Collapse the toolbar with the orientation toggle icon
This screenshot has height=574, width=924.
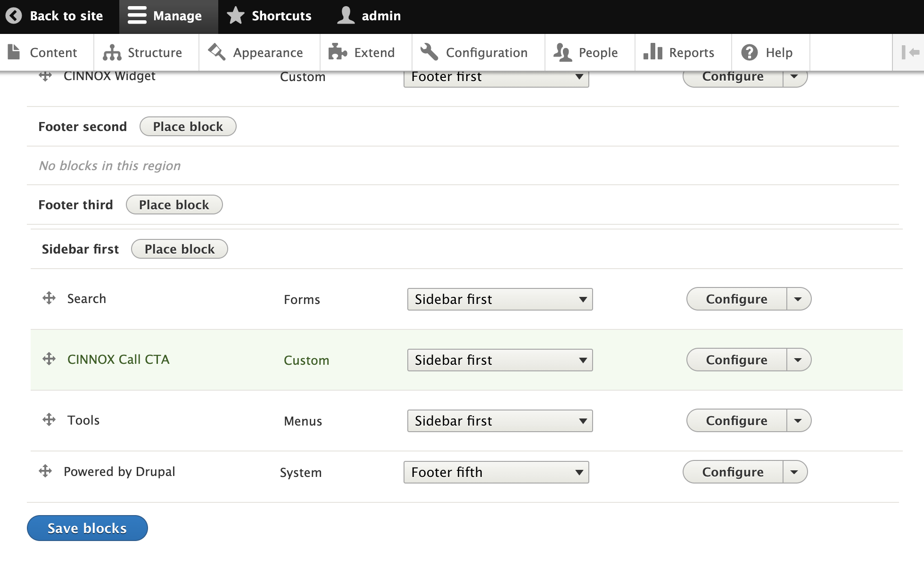pos(910,52)
